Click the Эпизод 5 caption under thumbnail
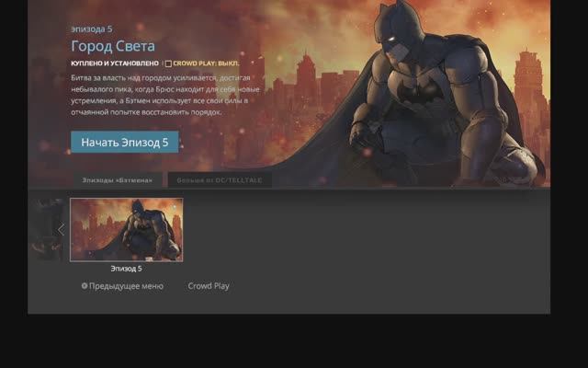Viewport: 588px width, 368px height. pyautogui.click(x=126, y=269)
